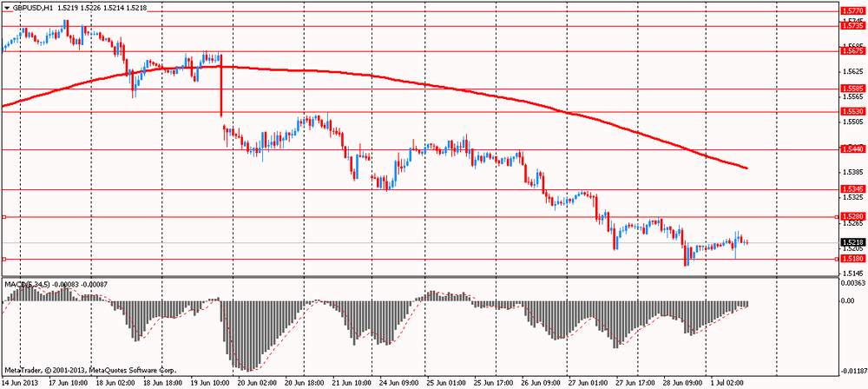Click the 26 Jun 09:00 time axis label
This screenshot has width=868, height=389.
click(540, 382)
